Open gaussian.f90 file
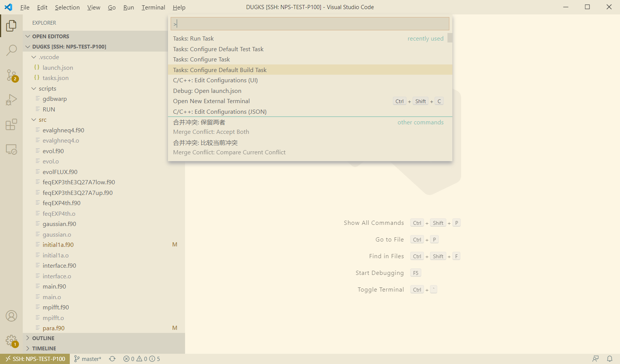This screenshot has width=620, height=364. pos(59,224)
